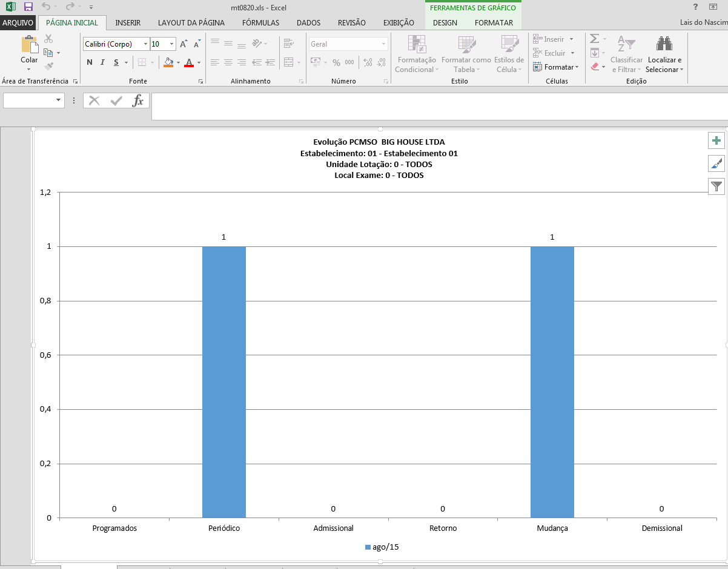The width and height of the screenshot is (728, 569).
Task: Open Chart Filters funnel button
Action: coord(716,186)
